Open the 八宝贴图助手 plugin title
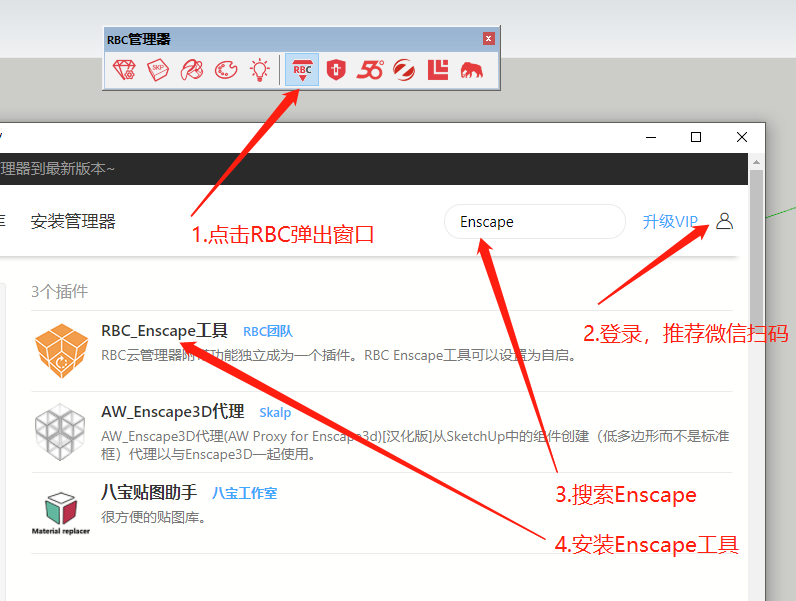This screenshot has height=601, width=796. coord(149,492)
